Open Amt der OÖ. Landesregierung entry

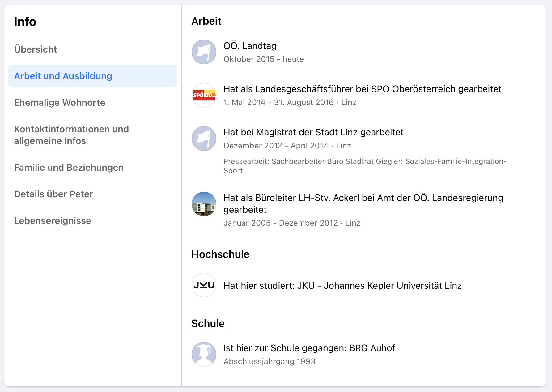(x=363, y=203)
